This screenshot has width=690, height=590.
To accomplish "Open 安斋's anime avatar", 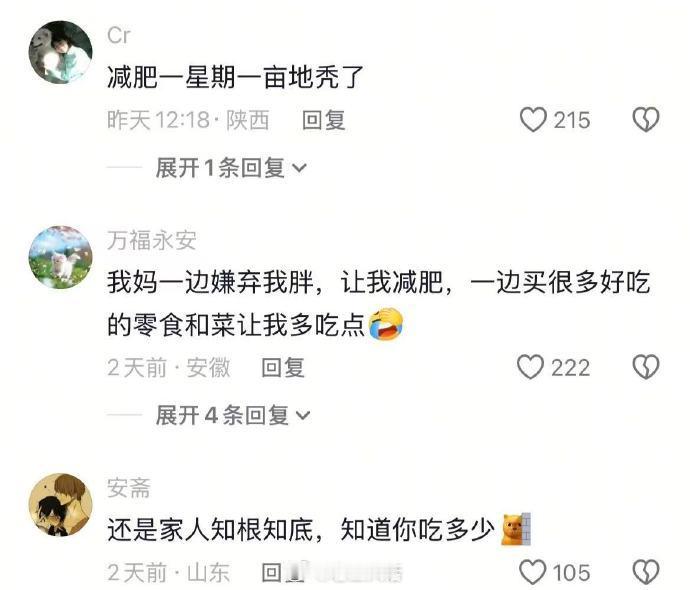I will (61, 505).
